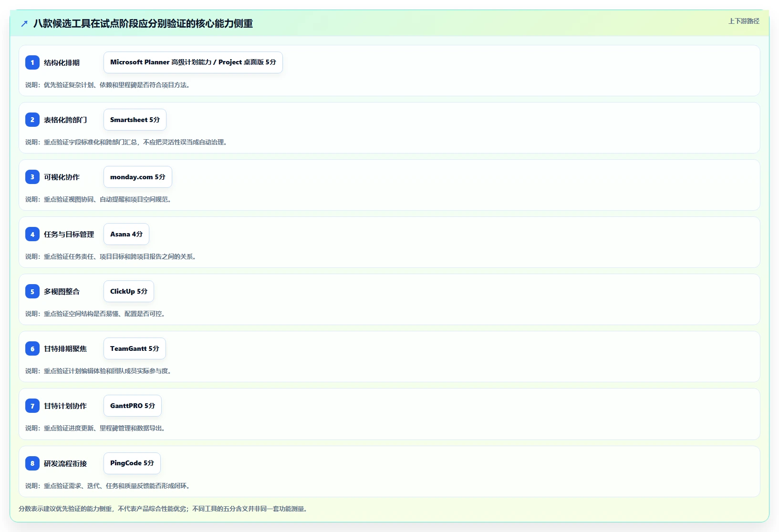Click number badge 1 for 结构化排期
Image resolution: width=779 pixels, height=532 pixels.
click(x=32, y=62)
